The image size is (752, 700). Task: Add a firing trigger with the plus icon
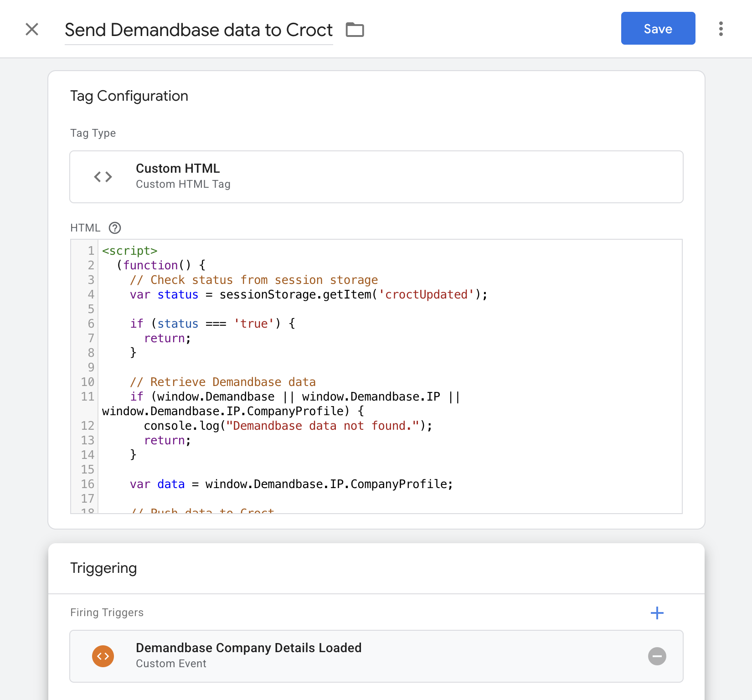[x=657, y=613]
